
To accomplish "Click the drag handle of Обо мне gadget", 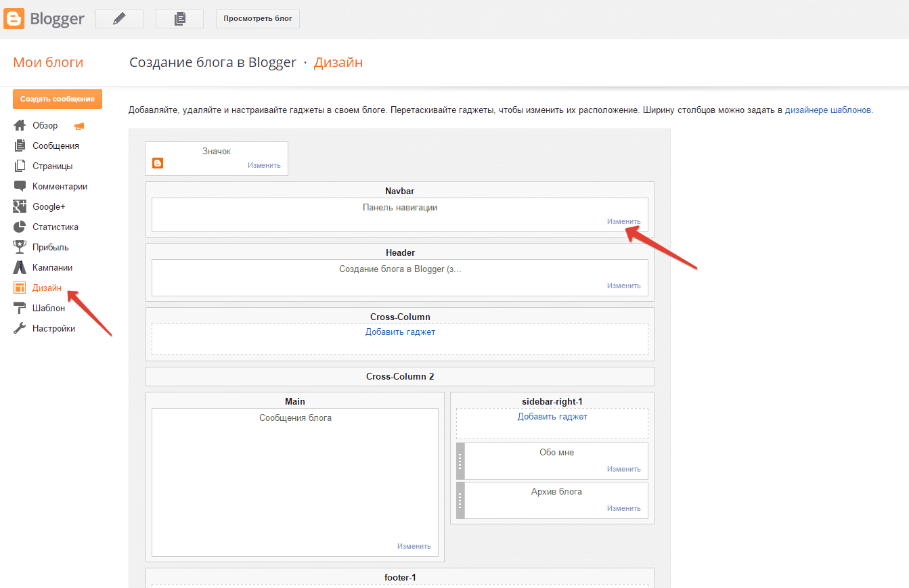I will [x=460, y=461].
